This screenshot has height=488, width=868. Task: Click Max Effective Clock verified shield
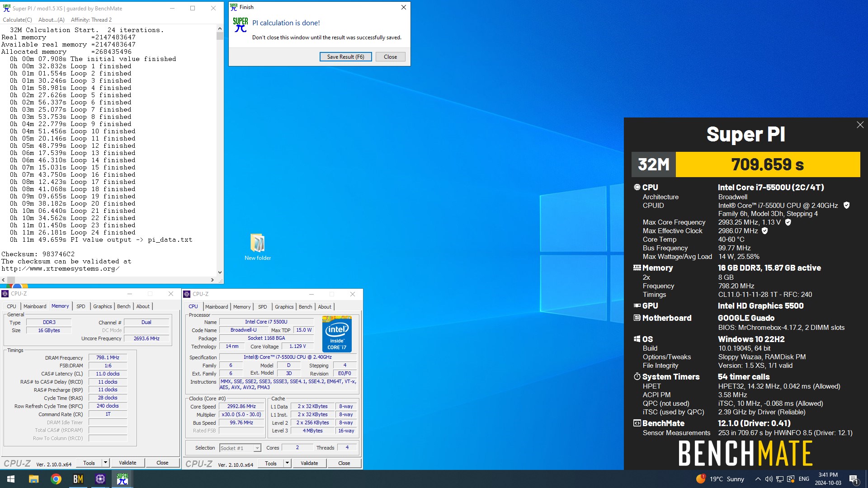765,231
